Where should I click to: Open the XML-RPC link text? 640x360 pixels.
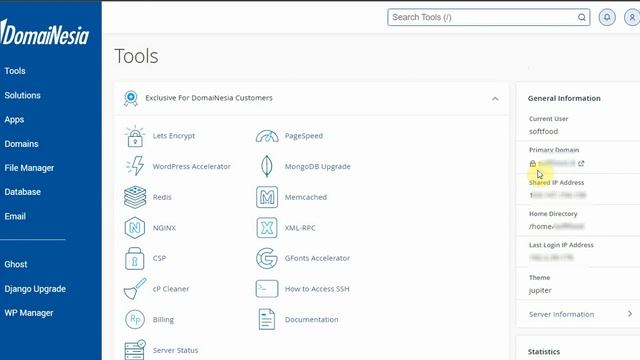(300, 228)
